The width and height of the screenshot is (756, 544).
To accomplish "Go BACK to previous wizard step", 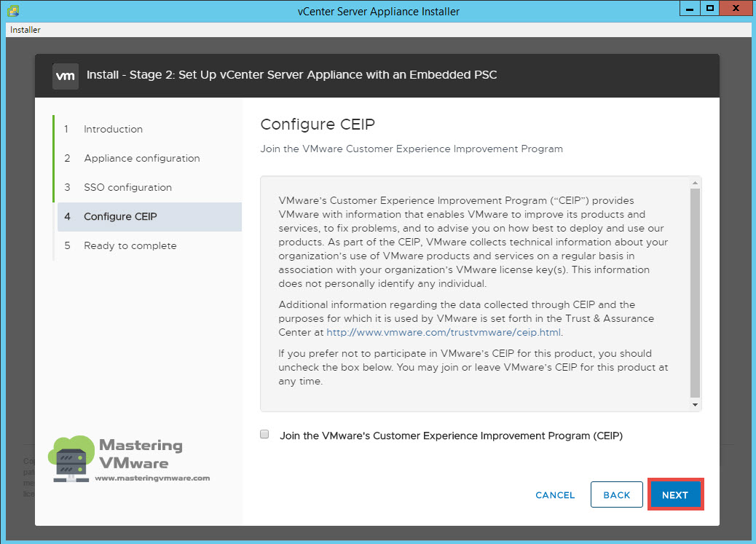I will [x=617, y=494].
